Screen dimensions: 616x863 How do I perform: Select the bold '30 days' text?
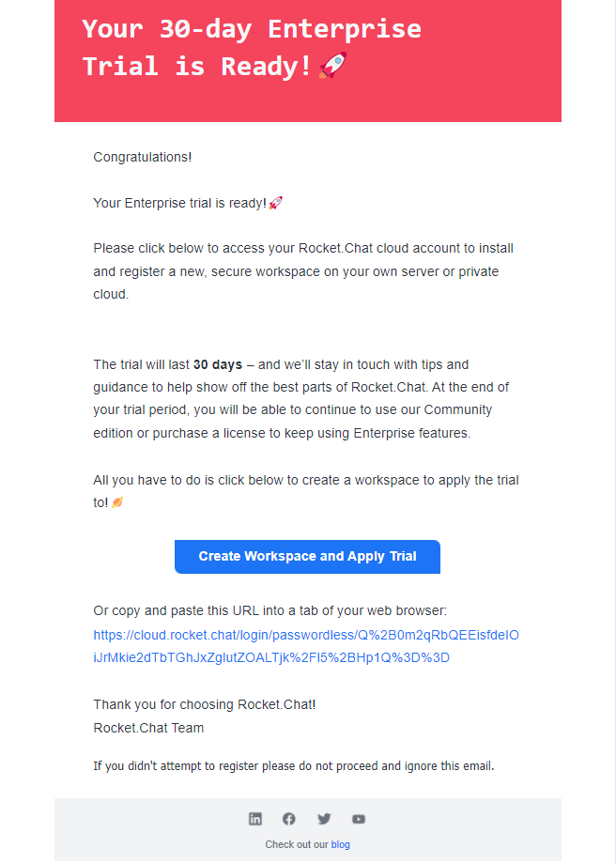(x=218, y=364)
